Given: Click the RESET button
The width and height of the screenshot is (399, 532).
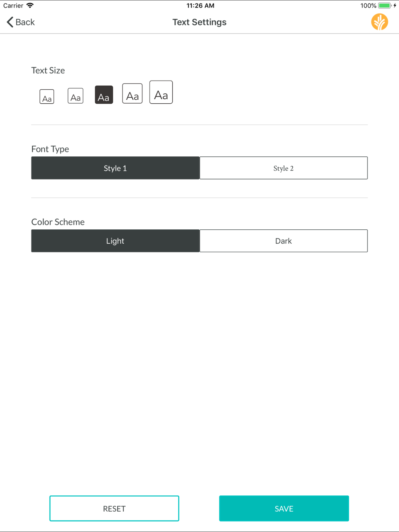Looking at the screenshot, I should tap(114, 508).
